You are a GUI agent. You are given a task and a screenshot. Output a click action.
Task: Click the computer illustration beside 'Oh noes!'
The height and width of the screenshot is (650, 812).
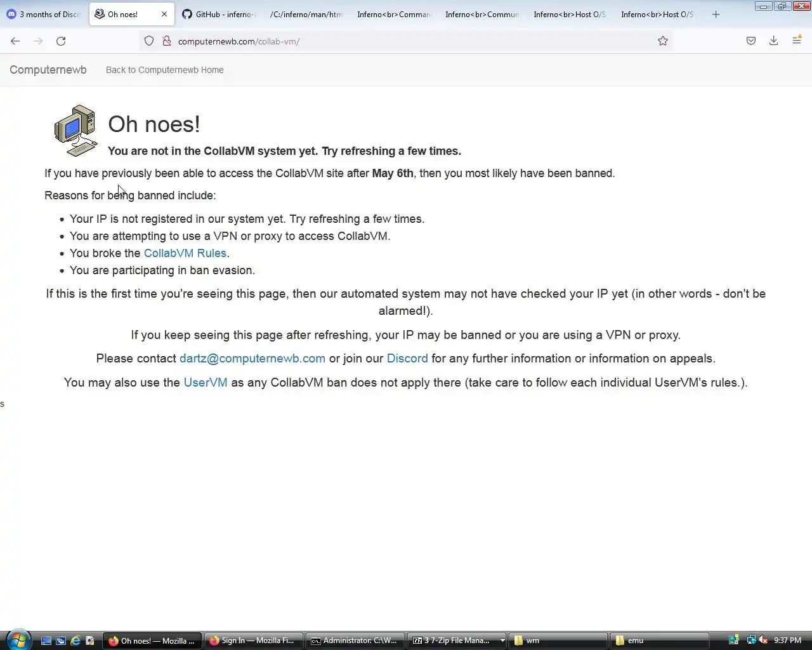pyautogui.click(x=75, y=130)
